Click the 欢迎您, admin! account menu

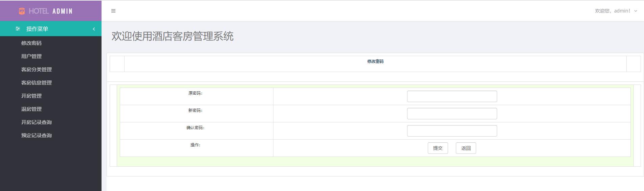tap(613, 11)
